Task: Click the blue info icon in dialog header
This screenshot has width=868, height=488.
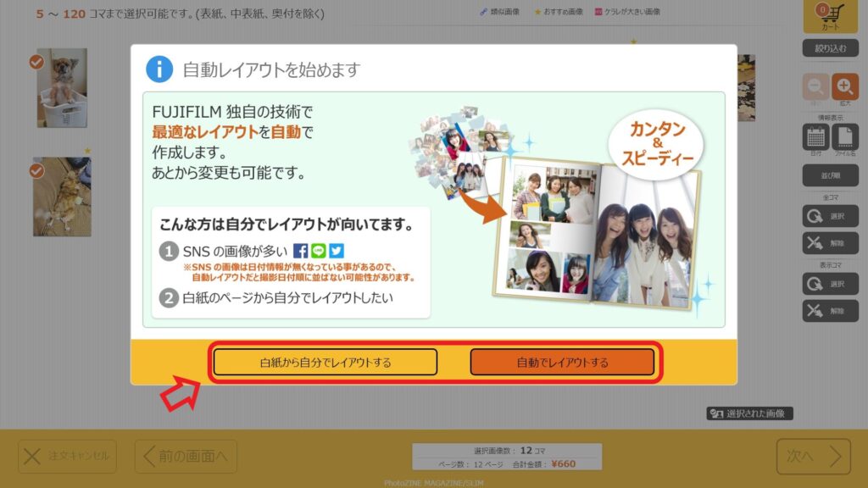Action: tap(159, 69)
